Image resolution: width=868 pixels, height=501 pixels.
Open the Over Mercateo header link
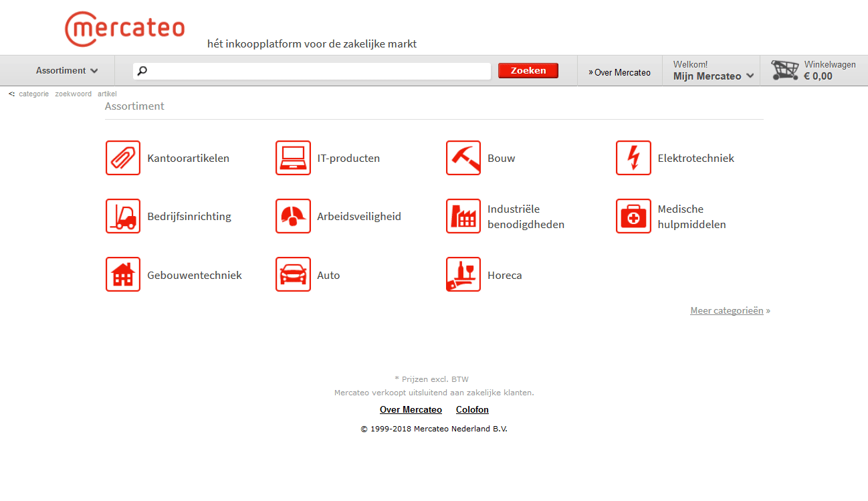pos(619,72)
